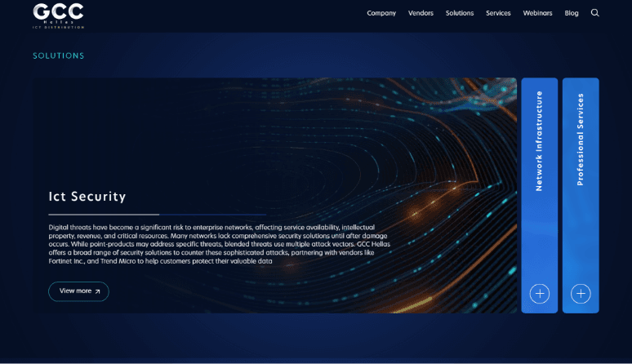Click the SOLUTIONS section label
The width and height of the screenshot is (632, 364).
[x=58, y=56]
